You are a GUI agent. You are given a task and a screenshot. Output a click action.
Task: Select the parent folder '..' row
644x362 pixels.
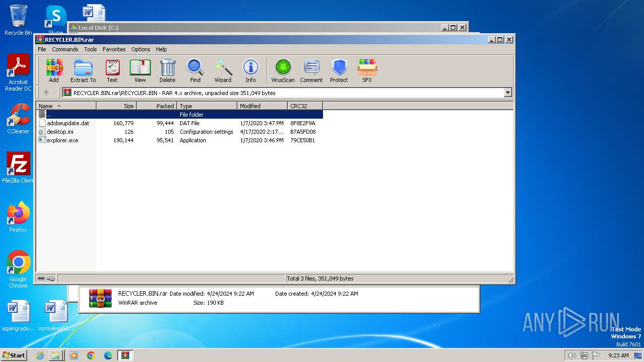point(180,115)
